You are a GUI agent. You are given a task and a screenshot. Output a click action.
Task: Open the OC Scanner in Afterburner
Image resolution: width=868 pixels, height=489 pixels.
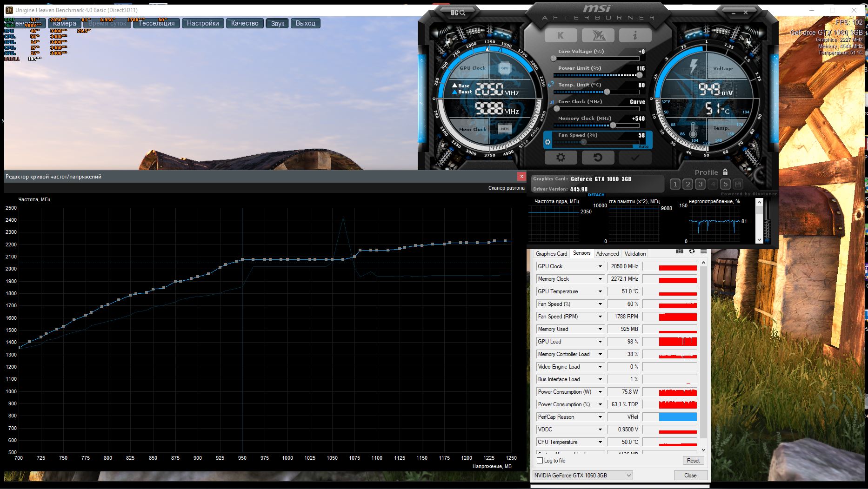pos(458,13)
